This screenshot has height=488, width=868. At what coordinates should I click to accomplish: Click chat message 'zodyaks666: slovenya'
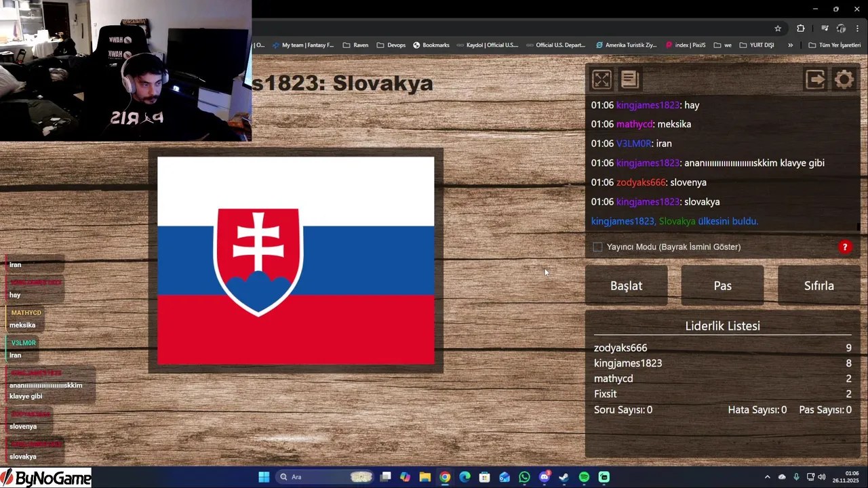(x=648, y=182)
